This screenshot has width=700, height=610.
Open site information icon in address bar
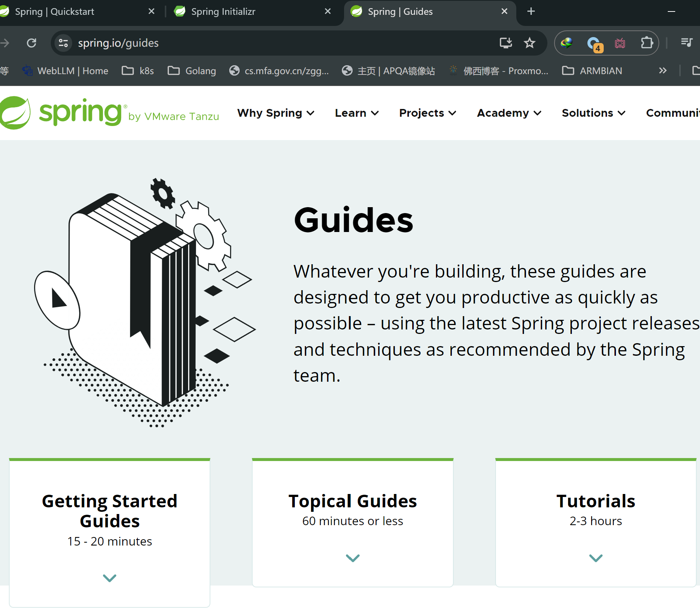[x=63, y=43]
